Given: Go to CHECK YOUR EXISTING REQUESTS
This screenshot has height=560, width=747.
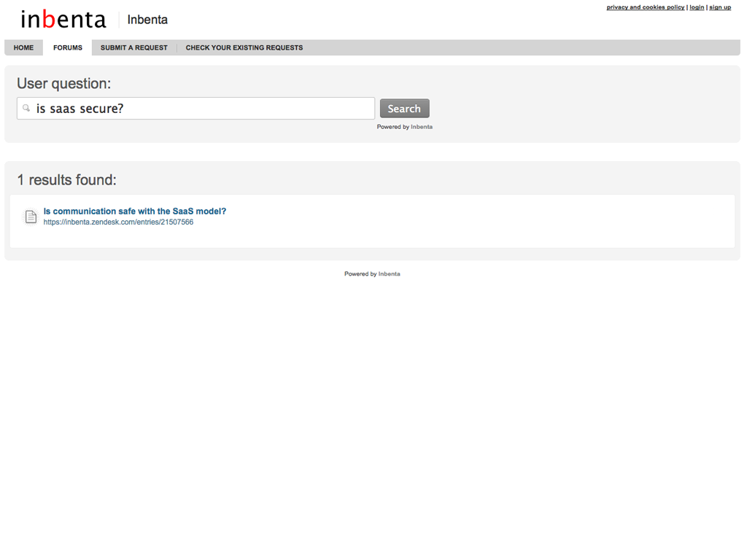Looking at the screenshot, I should 244,48.
